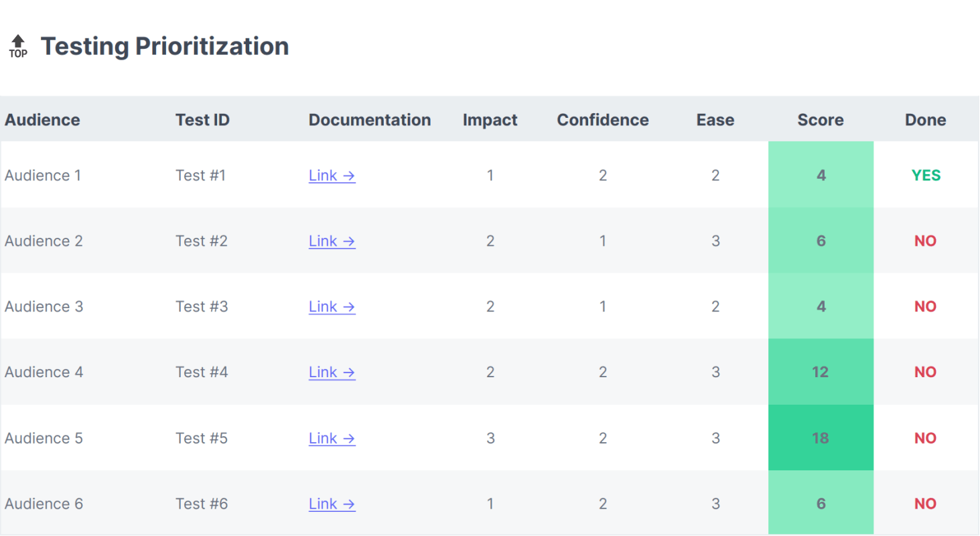Select the score 12 cell
This screenshot has height=536, width=980.
pyautogui.click(x=820, y=373)
